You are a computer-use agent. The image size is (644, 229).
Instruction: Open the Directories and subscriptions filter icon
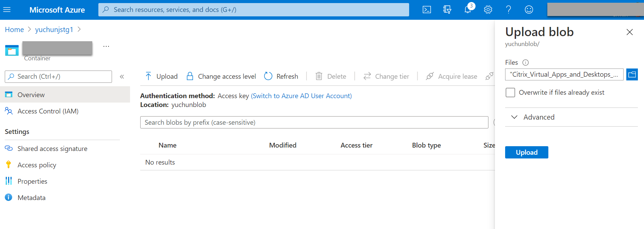click(x=447, y=10)
